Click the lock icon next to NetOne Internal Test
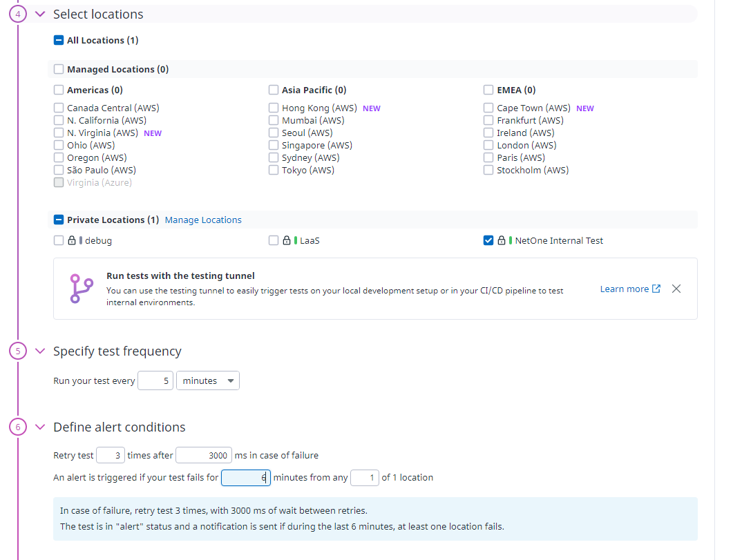This screenshot has width=742, height=560. tap(502, 240)
